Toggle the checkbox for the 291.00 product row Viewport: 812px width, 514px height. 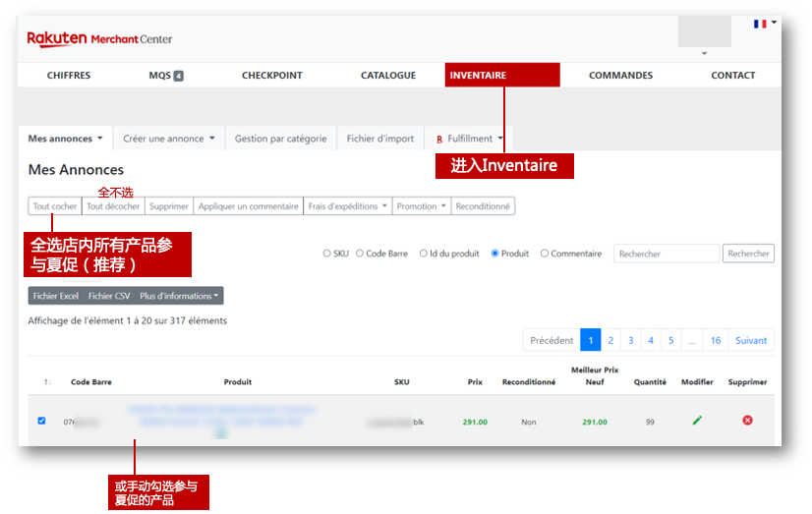click(41, 421)
